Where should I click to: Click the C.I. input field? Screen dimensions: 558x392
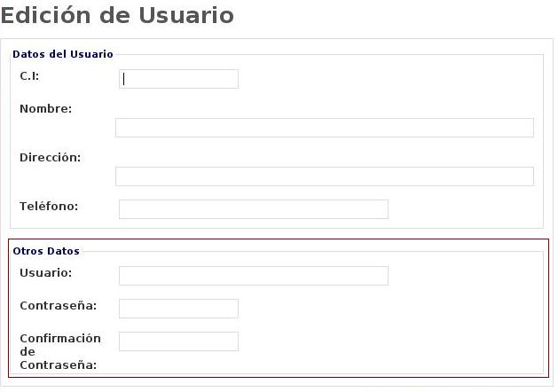178,79
